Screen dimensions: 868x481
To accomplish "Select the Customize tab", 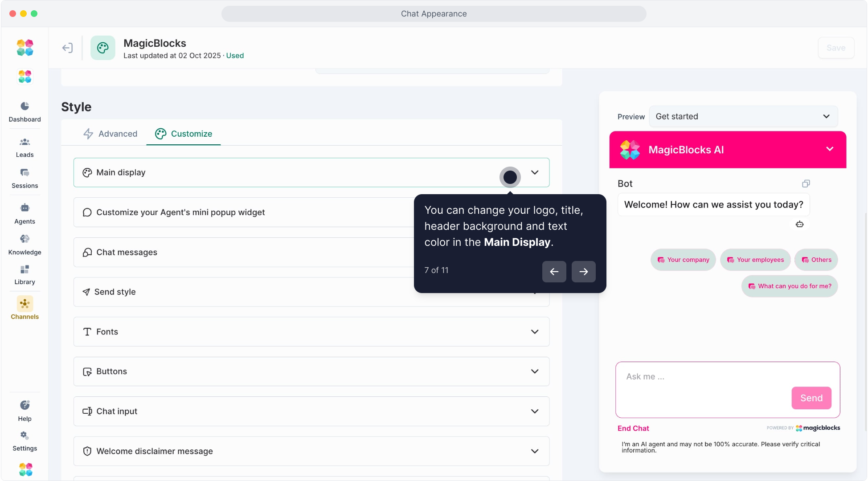I will (184, 134).
